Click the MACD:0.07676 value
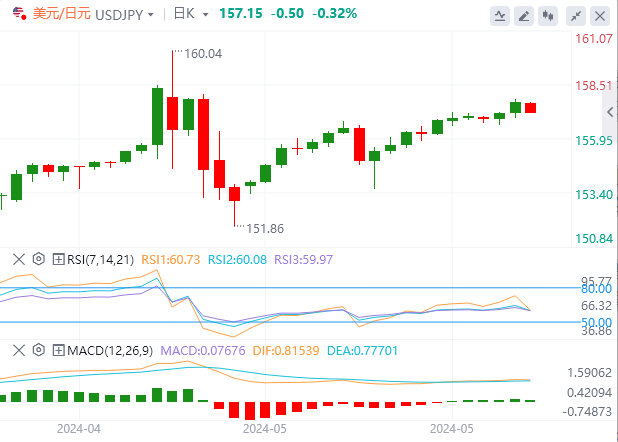 [x=203, y=351]
